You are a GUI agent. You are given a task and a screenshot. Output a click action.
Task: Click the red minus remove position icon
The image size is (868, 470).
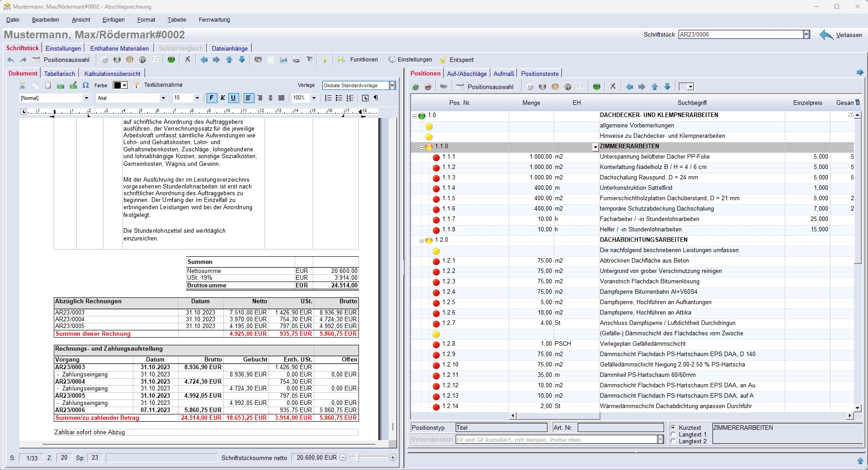point(428,87)
